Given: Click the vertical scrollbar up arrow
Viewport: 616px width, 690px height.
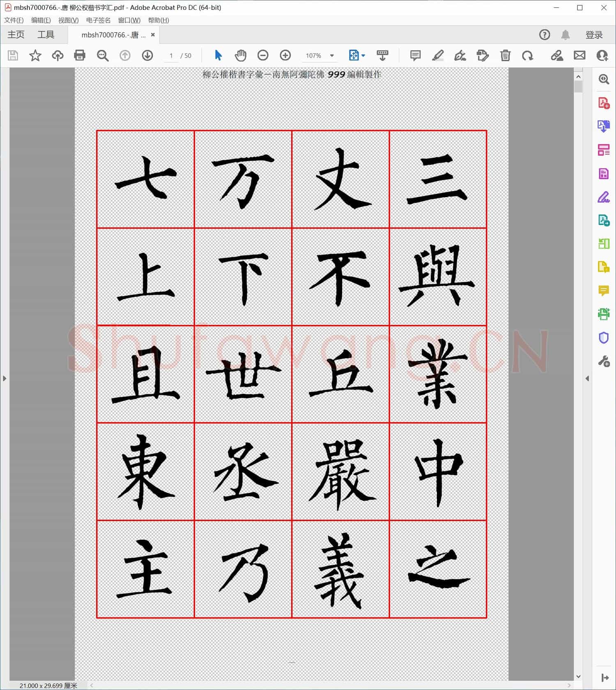Looking at the screenshot, I should pyautogui.click(x=578, y=76).
